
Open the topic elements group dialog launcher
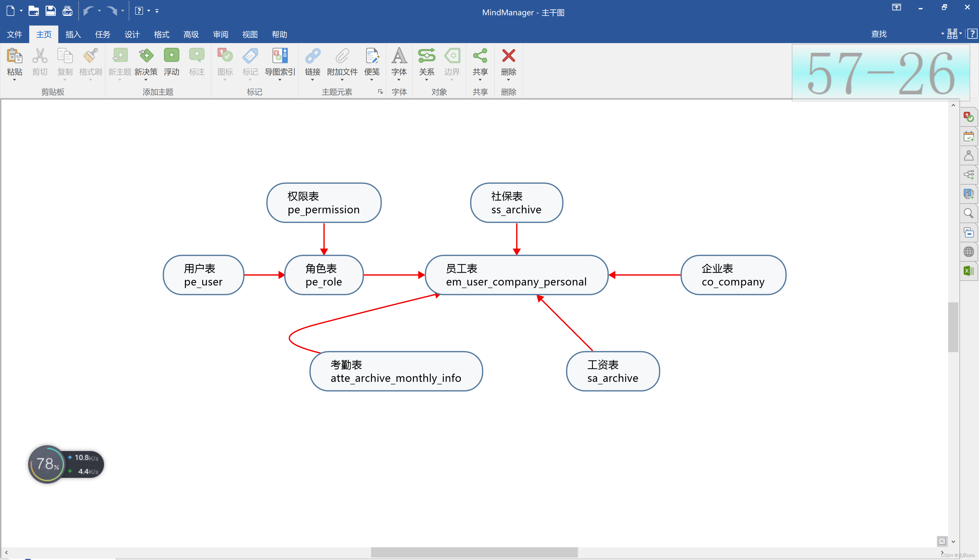coord(380,91)
